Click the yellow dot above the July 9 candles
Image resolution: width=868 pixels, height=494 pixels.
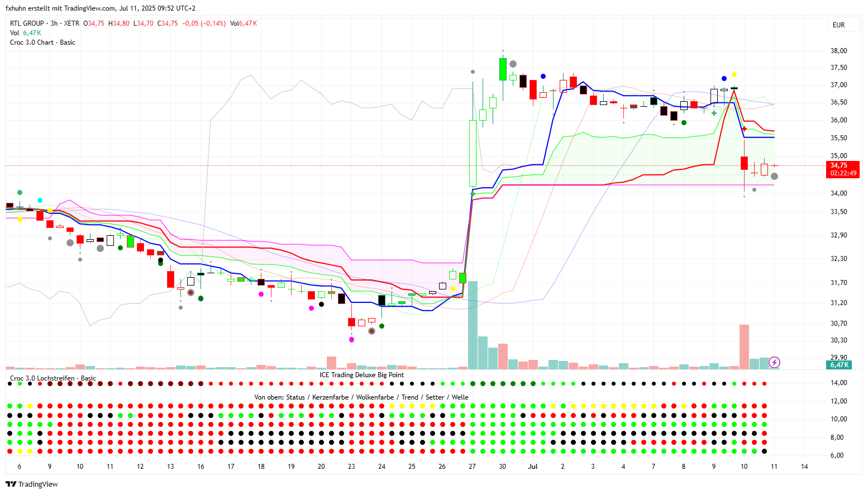[734, 74]
